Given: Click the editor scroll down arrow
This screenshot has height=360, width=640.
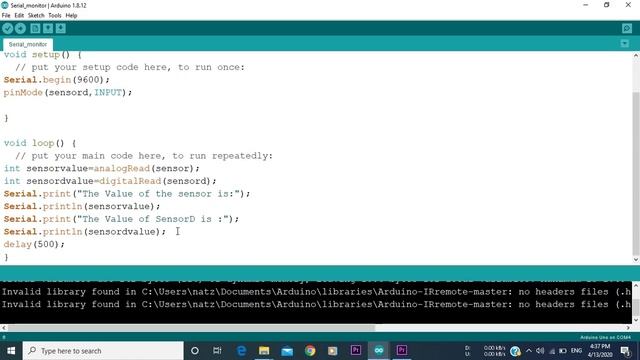Looking at the screenshot, I should pyautogui.click(x=636, y=260).
